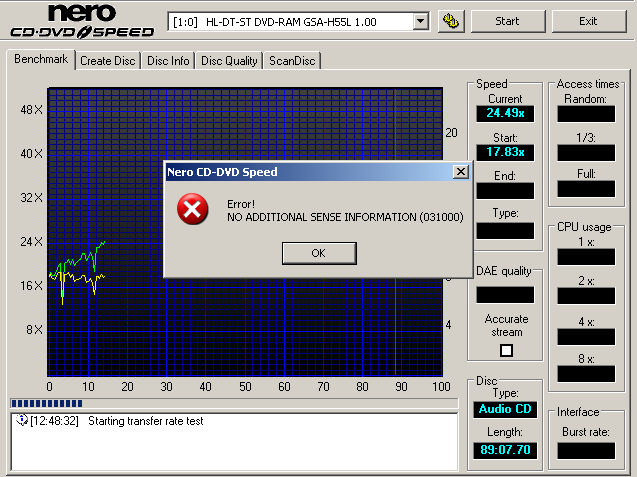The height and width of the screenshot is (477, 637).
Task: Click the 1/3 access time field
Action: [586, 153]
